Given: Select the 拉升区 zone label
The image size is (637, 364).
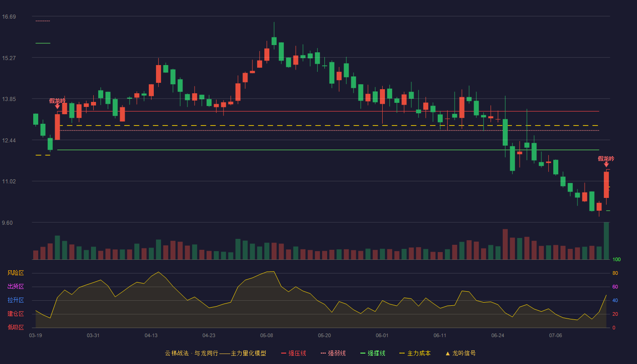Looking at the screenshot, I should click(15, 300).
